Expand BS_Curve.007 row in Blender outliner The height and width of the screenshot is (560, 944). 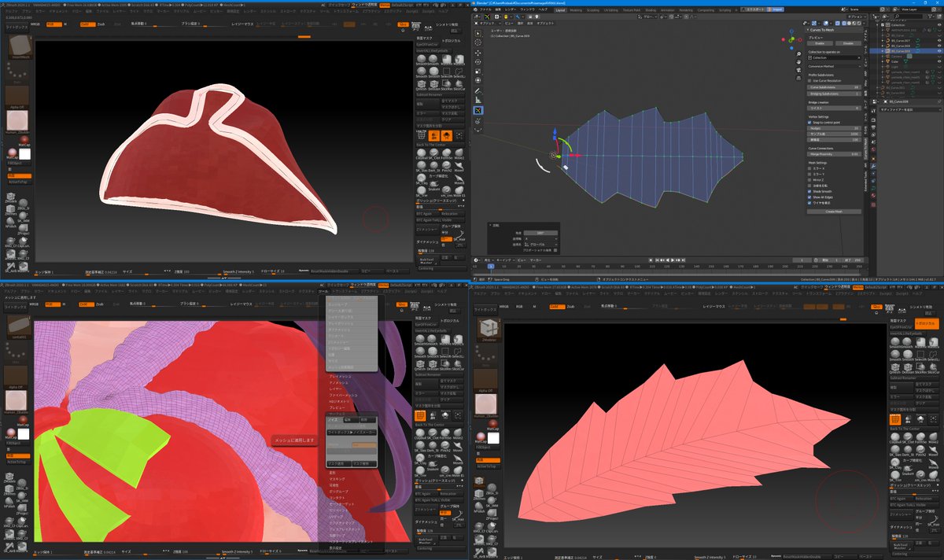(883, 41)
